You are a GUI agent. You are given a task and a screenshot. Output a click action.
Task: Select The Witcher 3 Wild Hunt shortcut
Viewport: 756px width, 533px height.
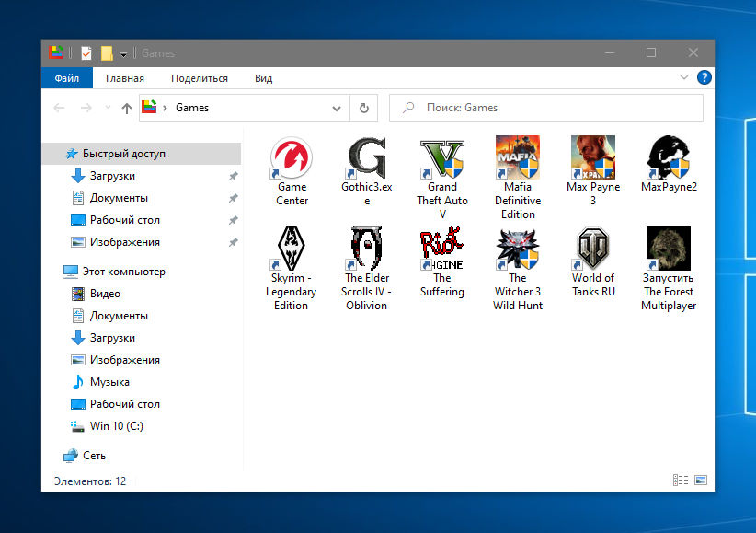518,249
